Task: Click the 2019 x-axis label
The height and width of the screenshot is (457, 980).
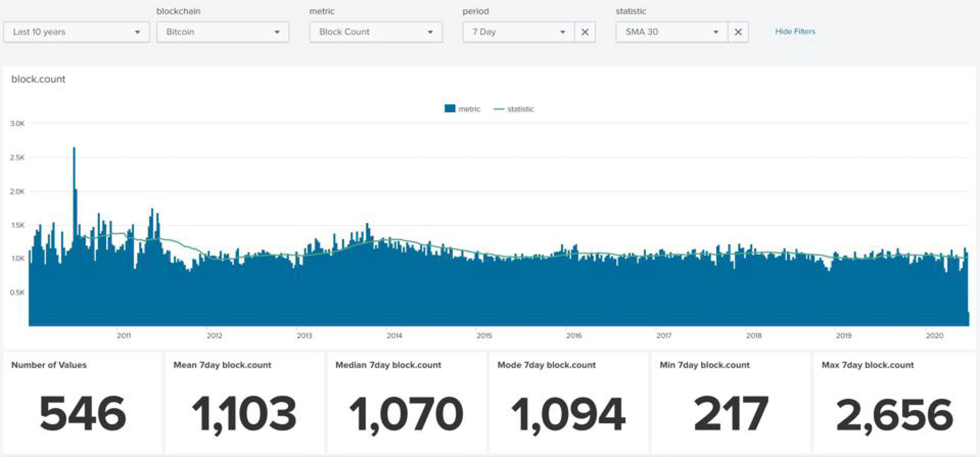Action: [844, 336]
